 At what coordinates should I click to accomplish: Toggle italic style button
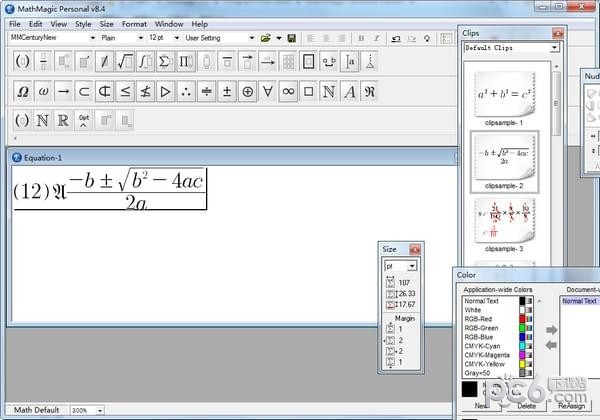tap(377, 38)
